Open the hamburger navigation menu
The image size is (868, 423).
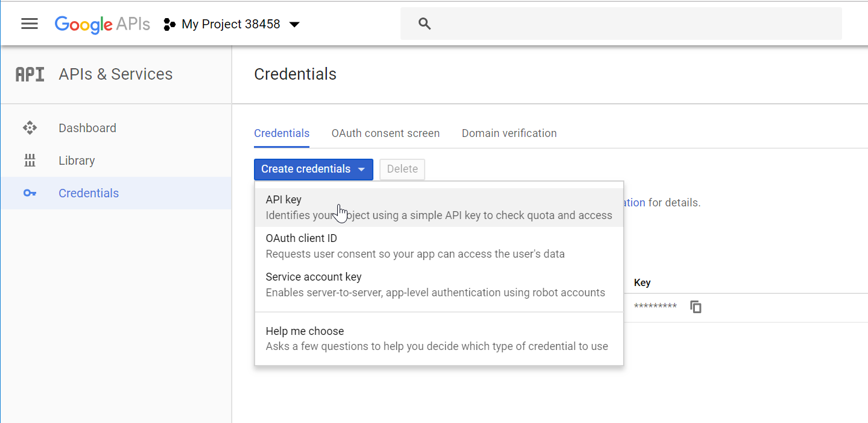[x=30, y=24]
